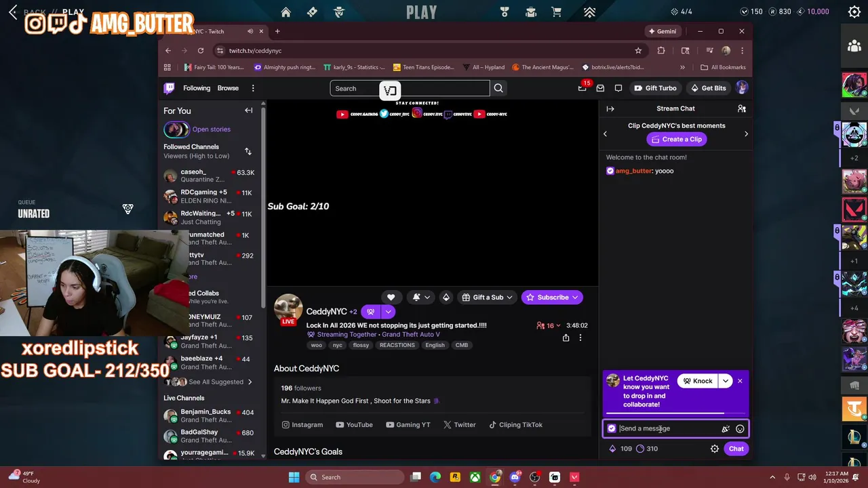868x488 pixels.
Task: Open the stream options three-dot menu
Action: click(580, 338)
